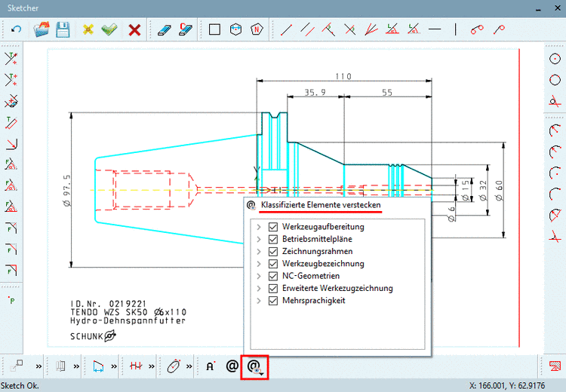The width and height of the screenshot is (566, 392).
Task: Accept sketch with green checkmark icon
Action: (x=109, y=29)
